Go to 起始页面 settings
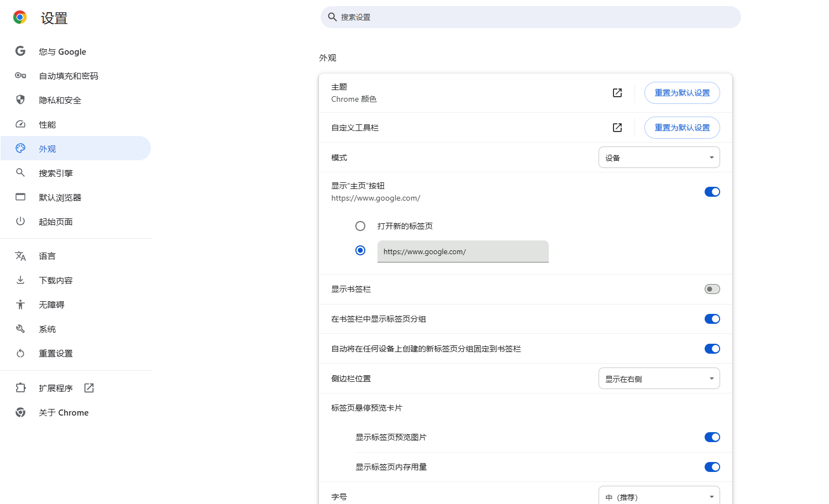The height and width of the screenshot is (504, 829). click(75, 222)
